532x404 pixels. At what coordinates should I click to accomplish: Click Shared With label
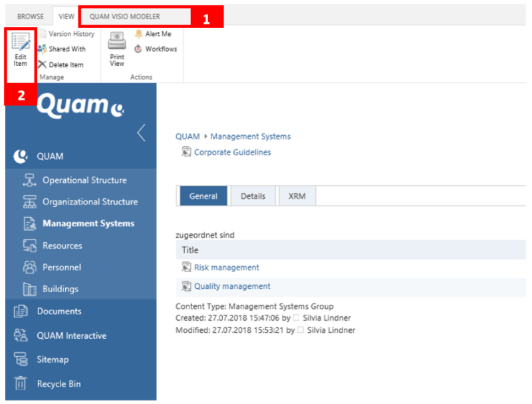(x=67, y=49)
